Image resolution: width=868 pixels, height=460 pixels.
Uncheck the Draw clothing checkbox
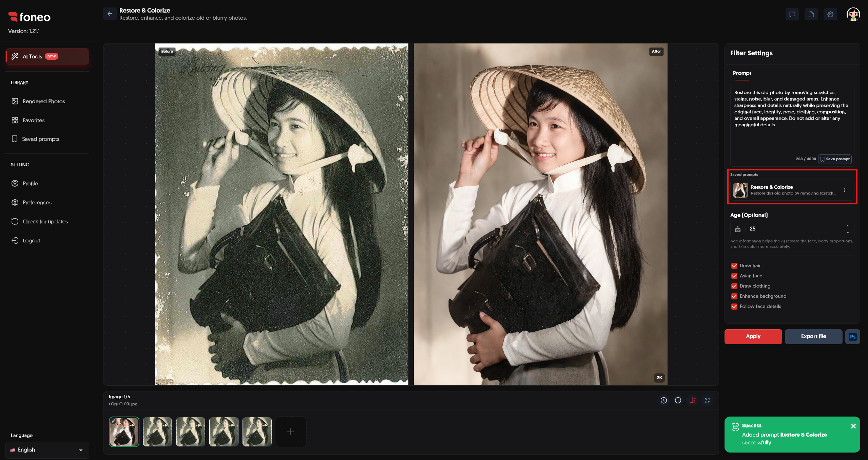pos(734,286)
